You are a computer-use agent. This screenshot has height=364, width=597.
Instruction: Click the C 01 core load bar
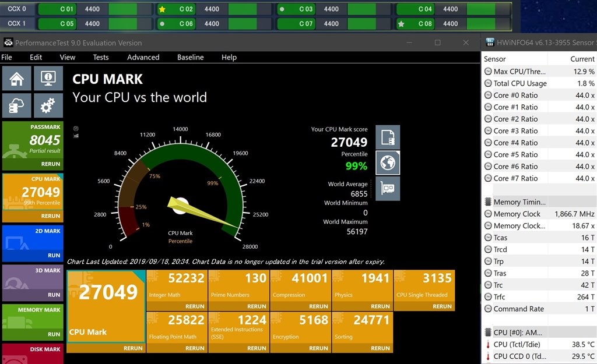130,9
